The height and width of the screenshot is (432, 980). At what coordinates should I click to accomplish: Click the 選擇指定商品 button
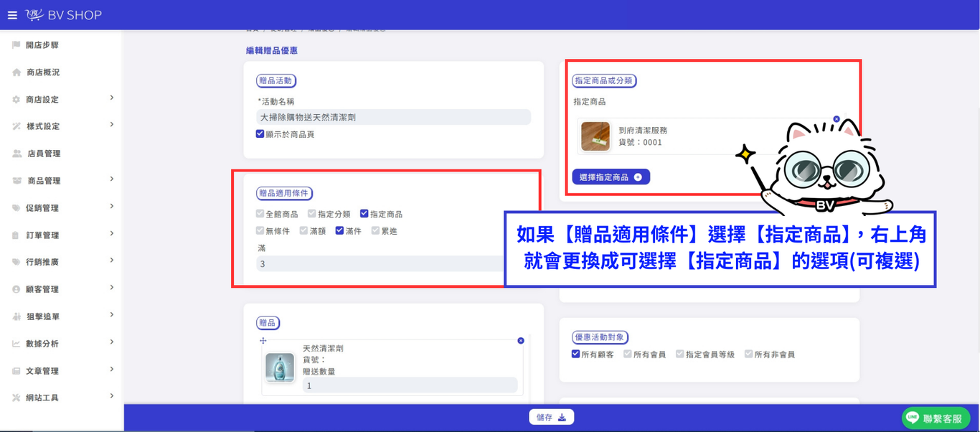pyautogui.click(x=611, y=177)
